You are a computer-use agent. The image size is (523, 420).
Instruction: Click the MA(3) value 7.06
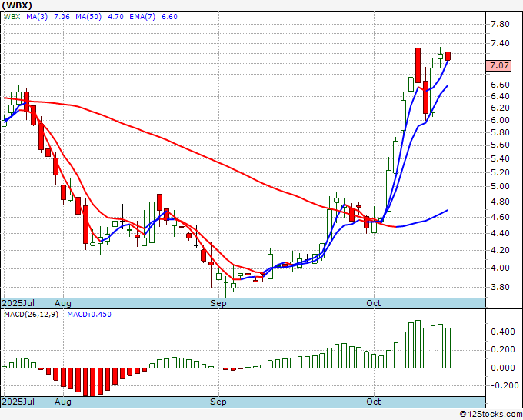(x=62, y=16)
